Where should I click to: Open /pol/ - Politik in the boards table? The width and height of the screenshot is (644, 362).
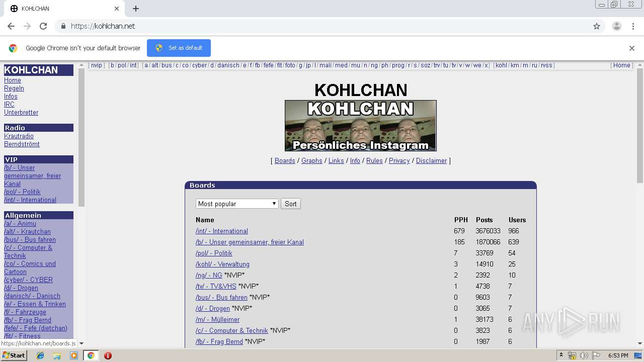(x=214, y=253)
